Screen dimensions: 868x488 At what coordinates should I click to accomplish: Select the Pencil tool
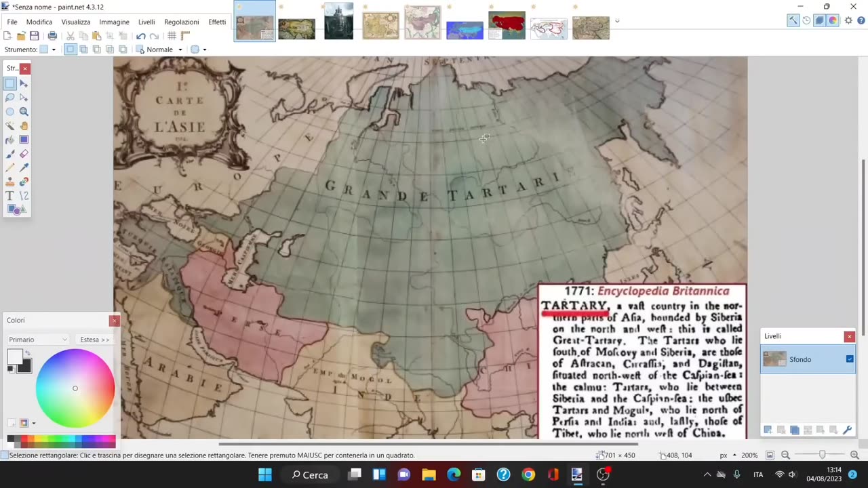(x=10, y=167)
